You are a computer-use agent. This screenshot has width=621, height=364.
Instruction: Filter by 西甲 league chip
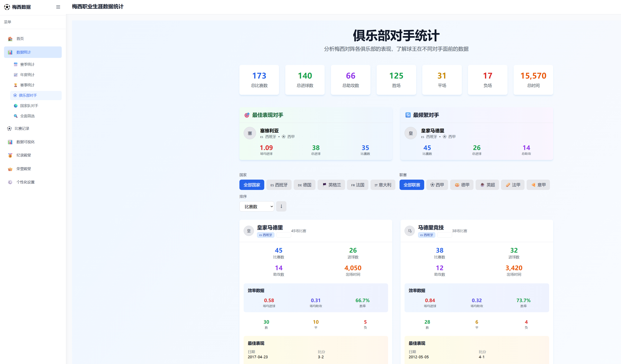(437, 185)
